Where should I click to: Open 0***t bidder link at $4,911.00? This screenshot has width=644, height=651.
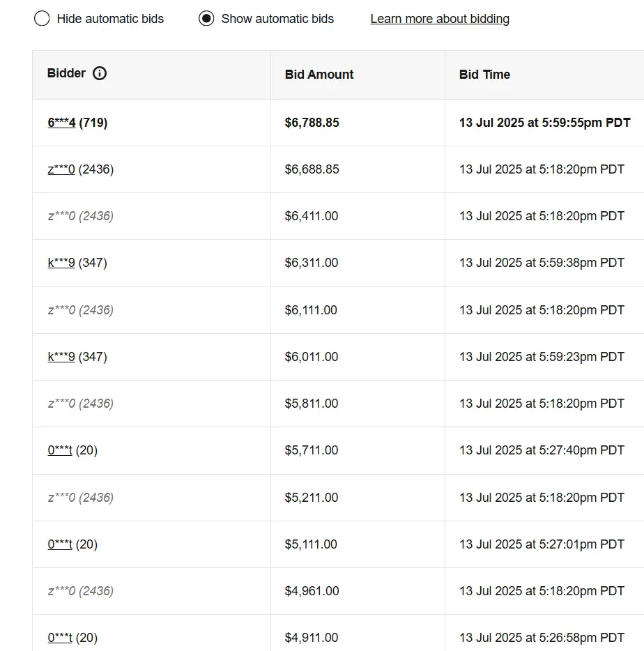pos(60,638)
